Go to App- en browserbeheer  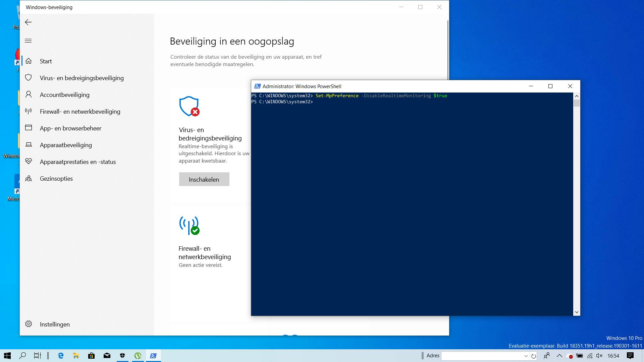point(70,128)
